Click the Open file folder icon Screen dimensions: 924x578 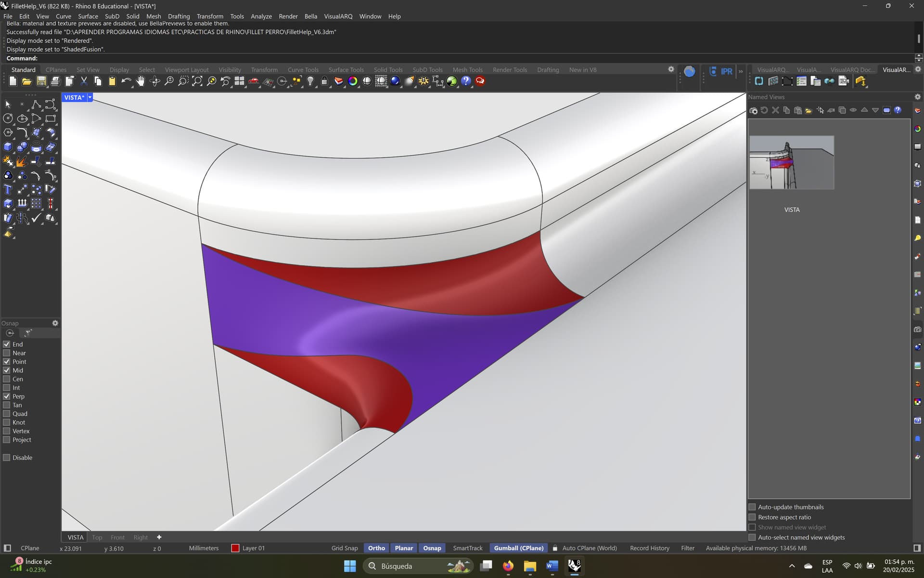pos(27,81)
